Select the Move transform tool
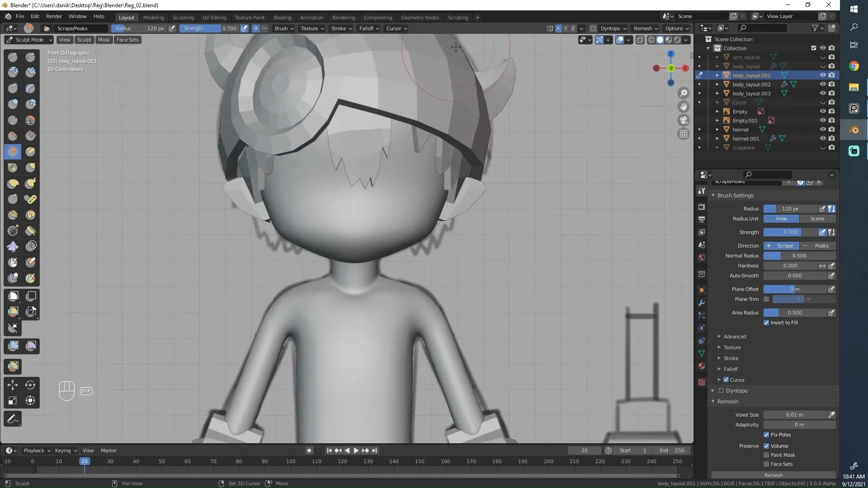868x488 pixels. click(13, 385)
